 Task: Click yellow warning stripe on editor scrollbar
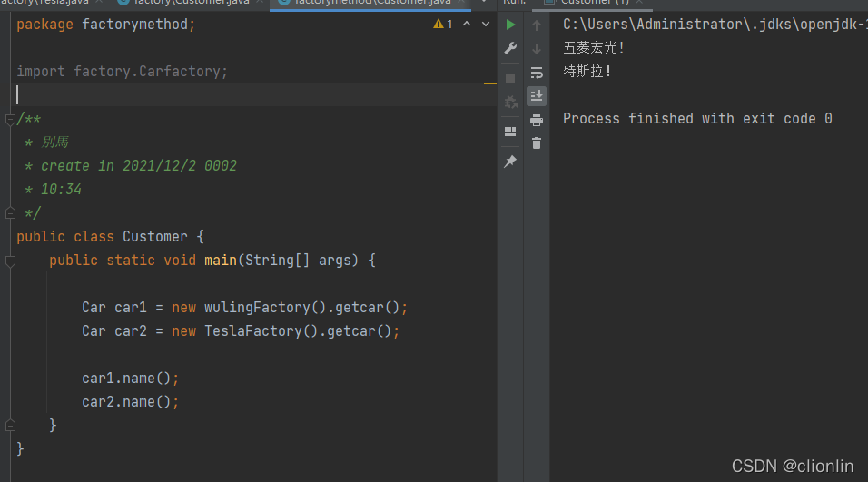[x=490, y=83]
